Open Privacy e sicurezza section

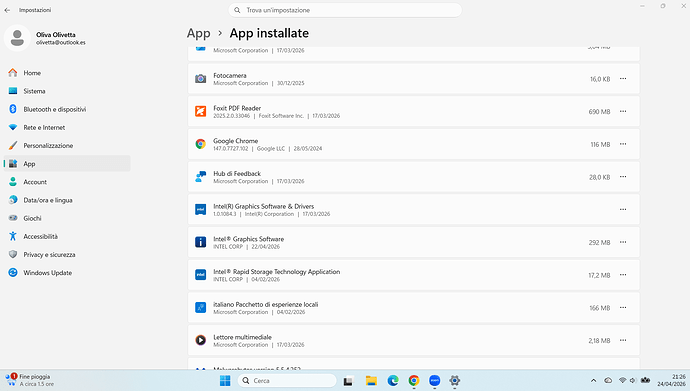point(67,255)
